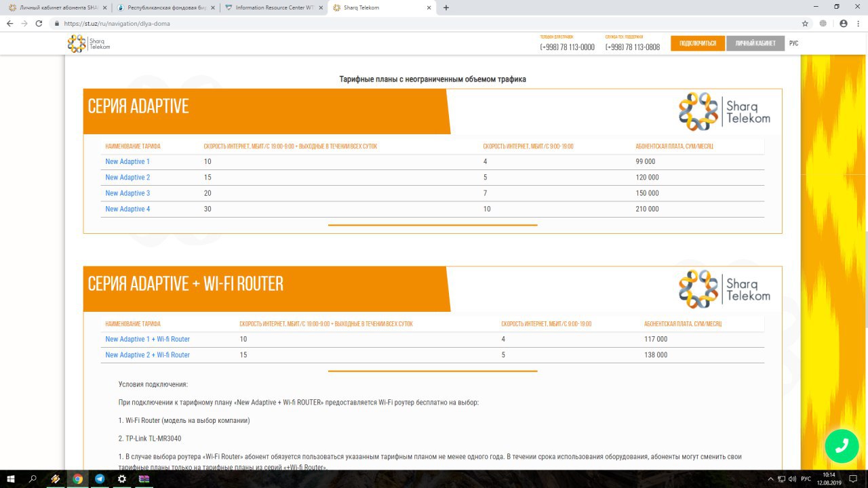
Task: Click the 'Условия подключения:' text
Action: [153, 384]
